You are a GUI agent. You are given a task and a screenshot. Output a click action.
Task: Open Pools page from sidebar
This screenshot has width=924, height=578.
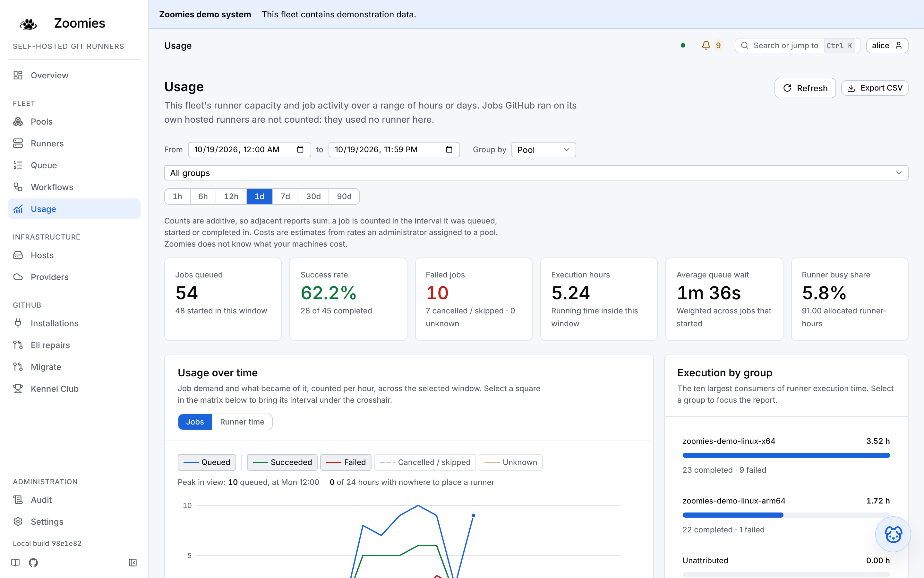point(74,122)
